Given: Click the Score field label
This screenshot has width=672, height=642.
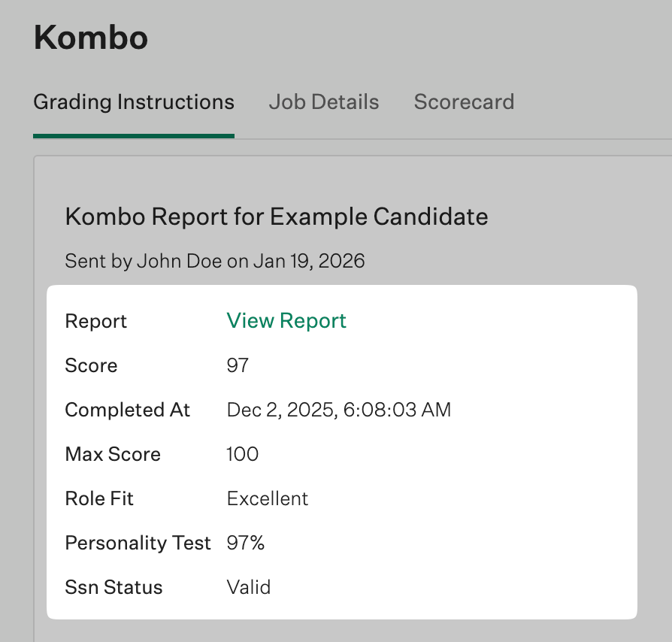Looking at the screenshot, I should (92, 366).
